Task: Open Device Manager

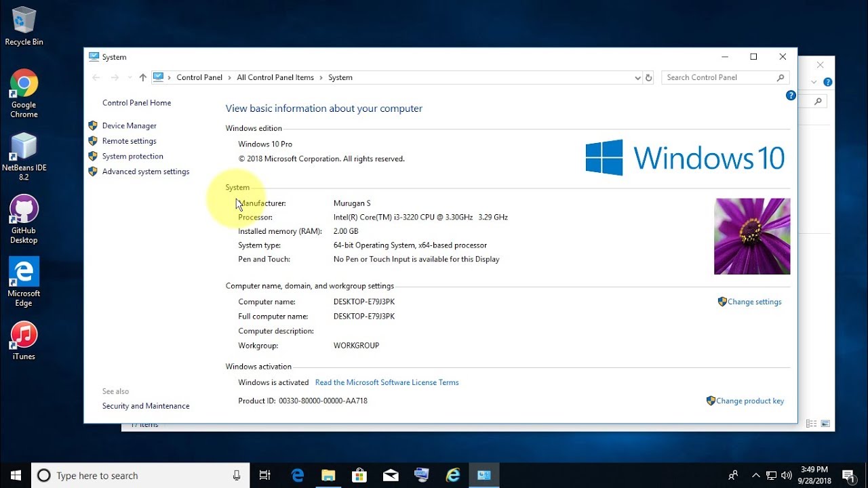Action: point(130,125)
